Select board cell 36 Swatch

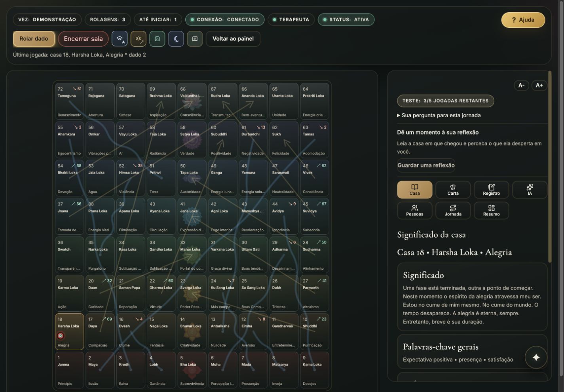(70, 255)
